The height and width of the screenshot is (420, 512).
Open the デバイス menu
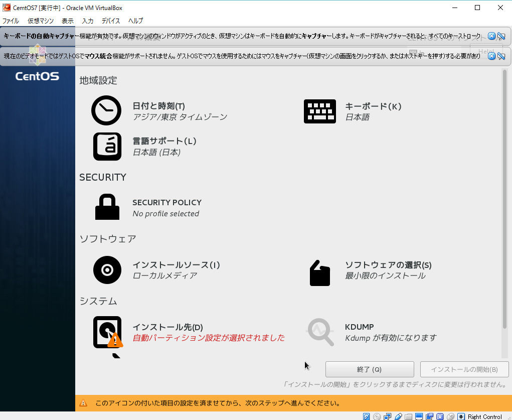[x=111, y=21]
